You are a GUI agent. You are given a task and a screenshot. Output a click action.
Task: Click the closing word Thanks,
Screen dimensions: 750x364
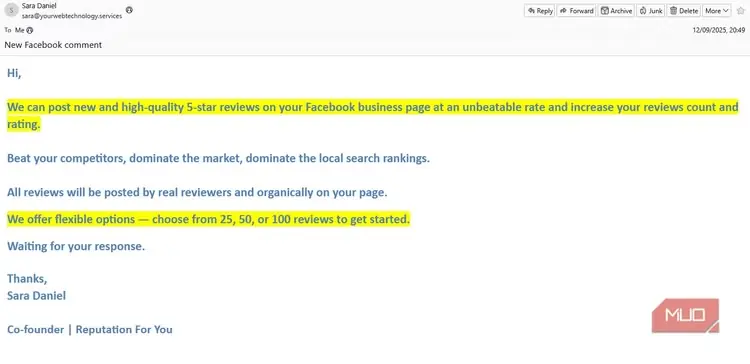pyautogui.click(x=27, y=278)
